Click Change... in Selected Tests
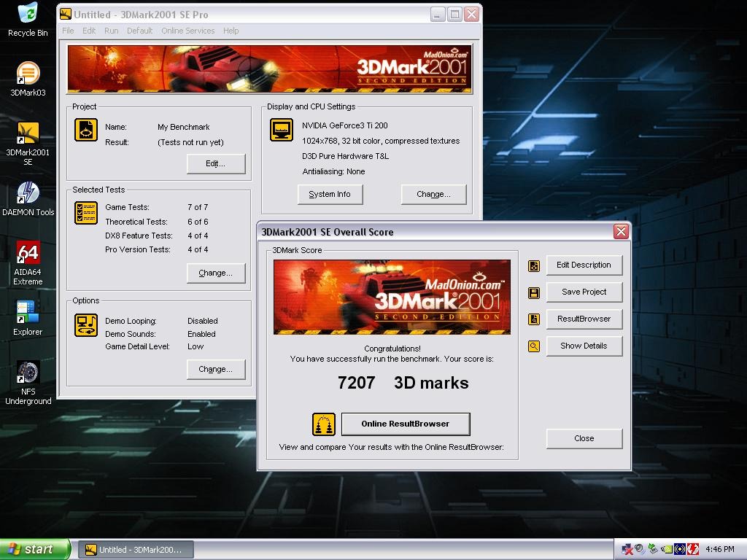The image size is (747, 560). [216, 273]
